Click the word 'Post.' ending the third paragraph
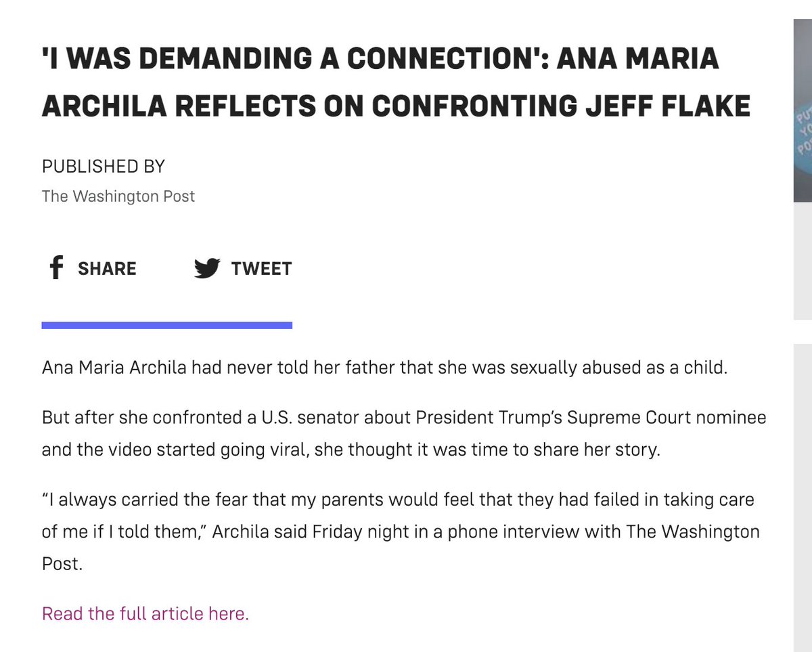Viewport: 812px width, 652px height. click(x=62, y=564)
